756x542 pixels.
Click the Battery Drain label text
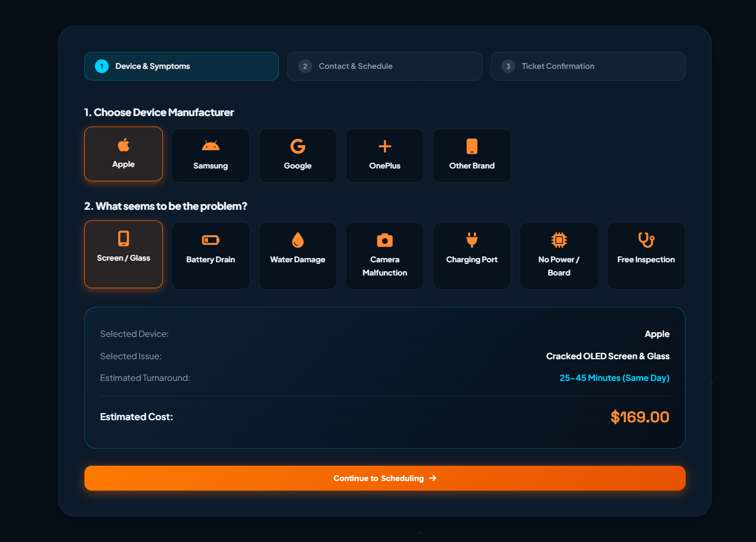pyautogui.click(x=210, y=260)
